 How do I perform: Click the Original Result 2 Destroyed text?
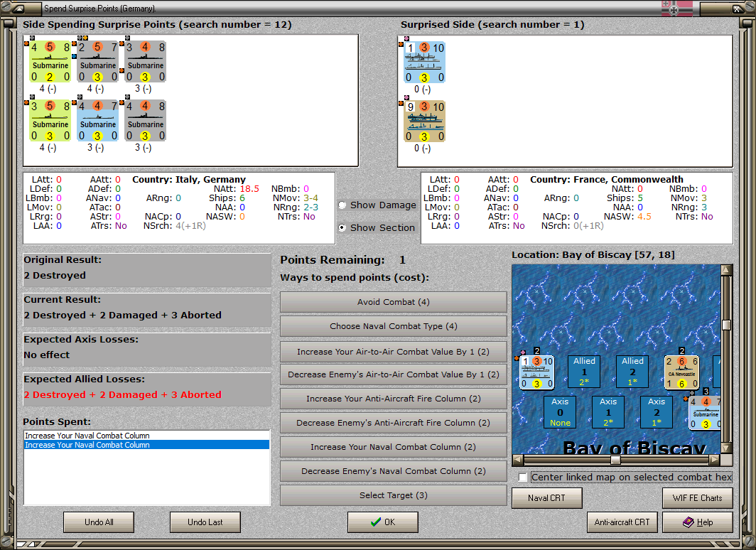[55, 275]
